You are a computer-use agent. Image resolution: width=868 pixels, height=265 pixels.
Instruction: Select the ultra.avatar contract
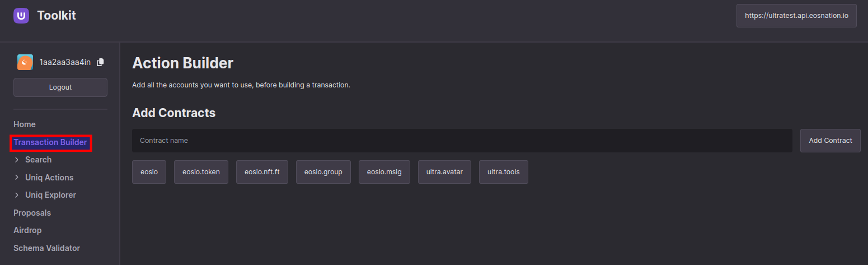pyautogui.click(x=445, y=172)
